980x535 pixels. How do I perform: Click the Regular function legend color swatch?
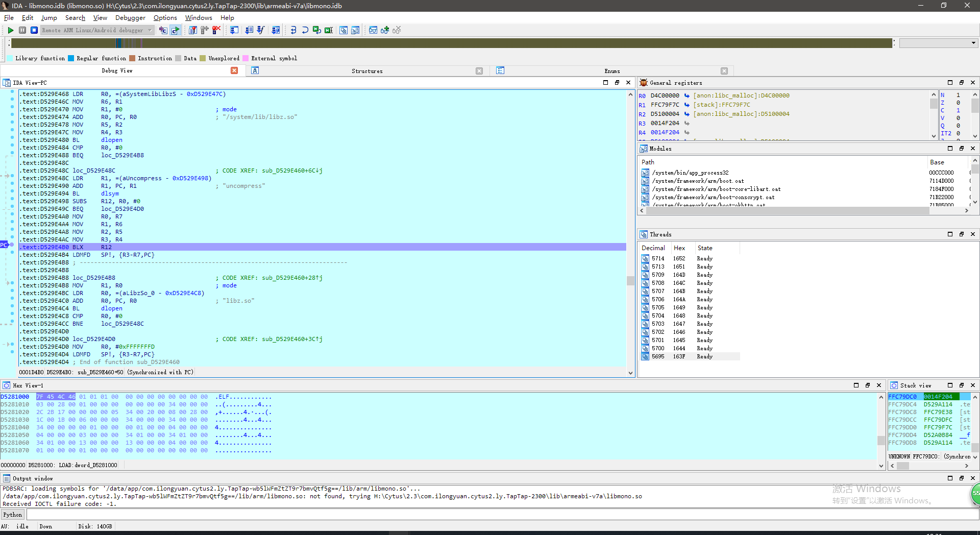point(71,58)
